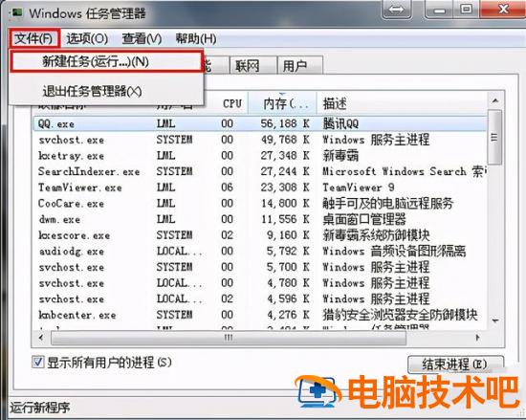This screenshot has width=526, height=420.
Task: Select the kxescore.exe process
Action: (x=259, y=235)
